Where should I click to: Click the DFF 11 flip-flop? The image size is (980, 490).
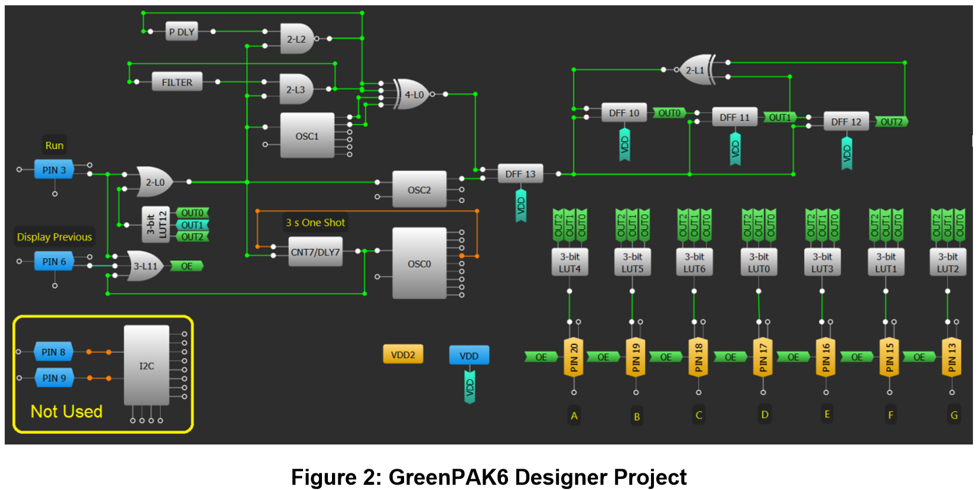click(x=734, y=118)
